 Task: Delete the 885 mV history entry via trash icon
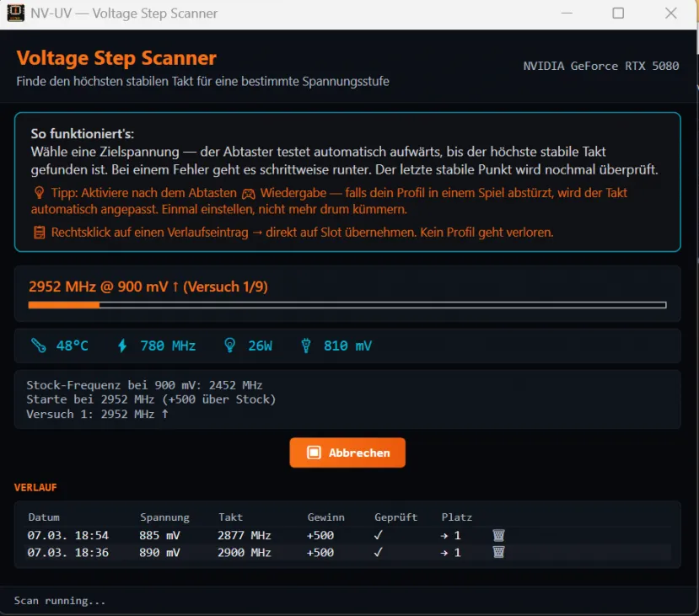498,534
